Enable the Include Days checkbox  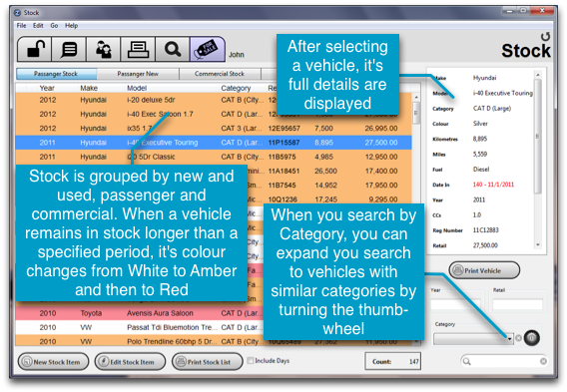click(251, 360)
